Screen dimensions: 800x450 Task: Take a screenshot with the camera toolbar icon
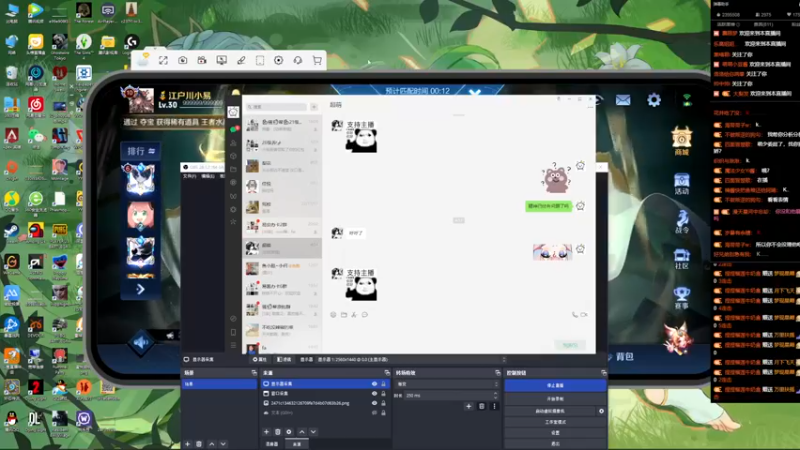[183, 60]
